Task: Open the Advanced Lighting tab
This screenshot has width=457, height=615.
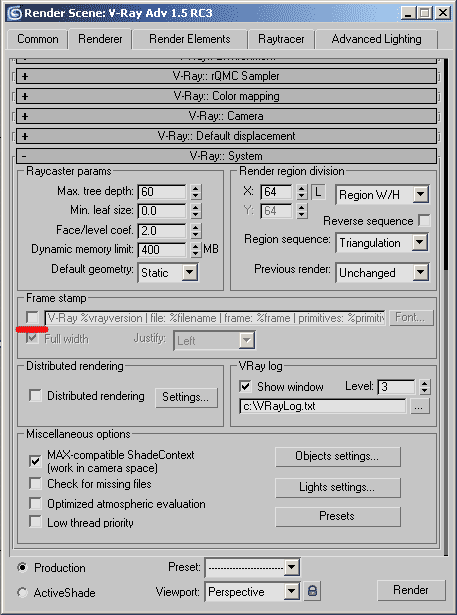Action: point(376,39)
